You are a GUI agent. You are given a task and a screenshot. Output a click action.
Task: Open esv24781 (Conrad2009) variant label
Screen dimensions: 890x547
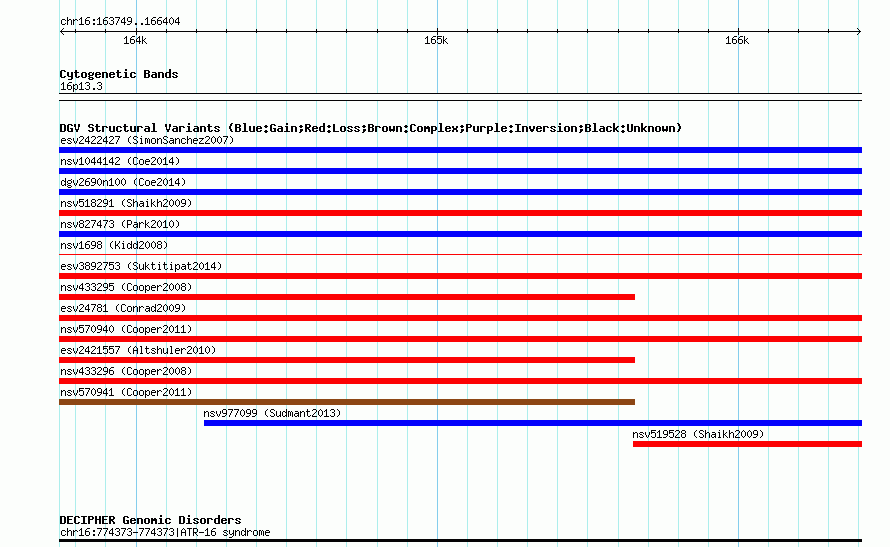(x=123, y=308)
